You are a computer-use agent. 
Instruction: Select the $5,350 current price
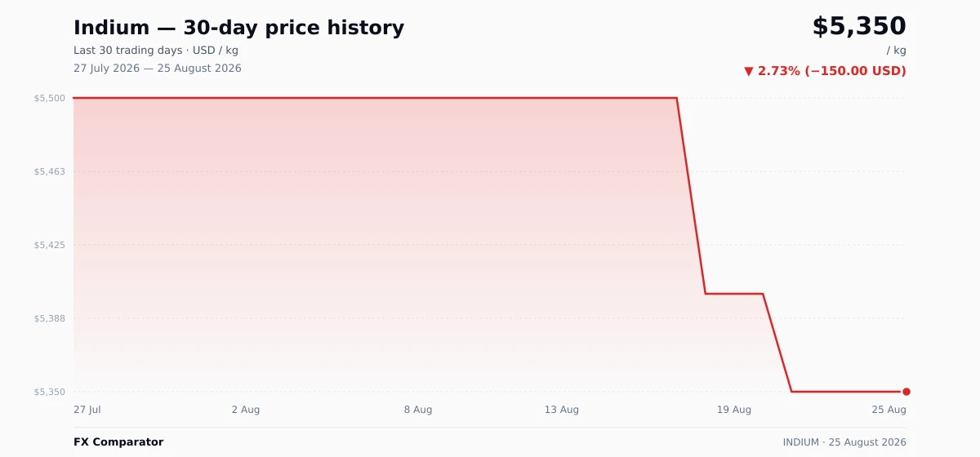coord(859,26)
